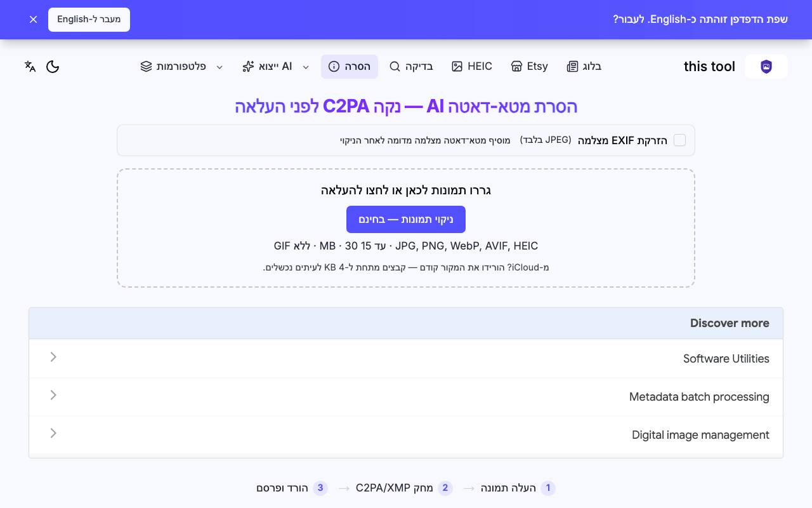Open the ייצוא AI menu item
Image resolution: width=812 pixels, height=508 pixels.
267,67
